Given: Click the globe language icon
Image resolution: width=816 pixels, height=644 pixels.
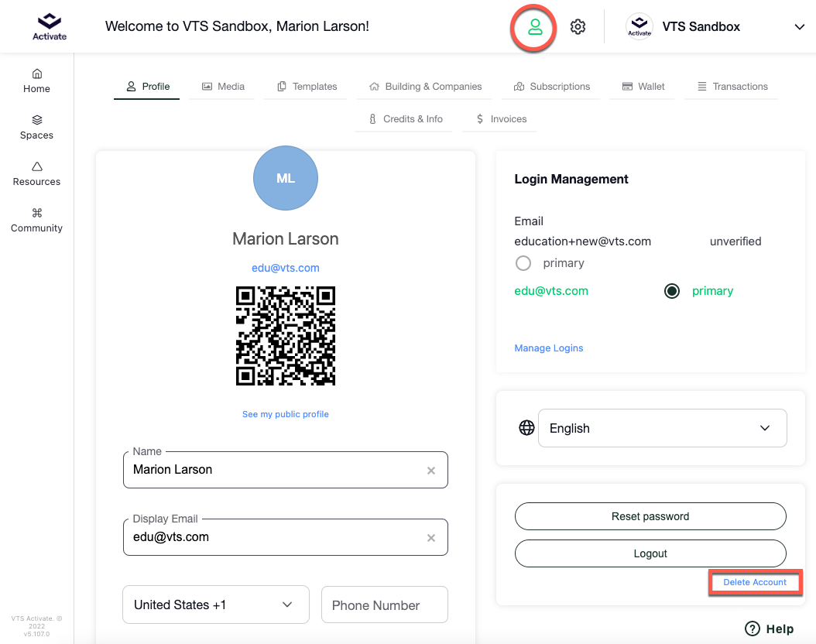Looking at the screenshot, I should coord(526,427).
